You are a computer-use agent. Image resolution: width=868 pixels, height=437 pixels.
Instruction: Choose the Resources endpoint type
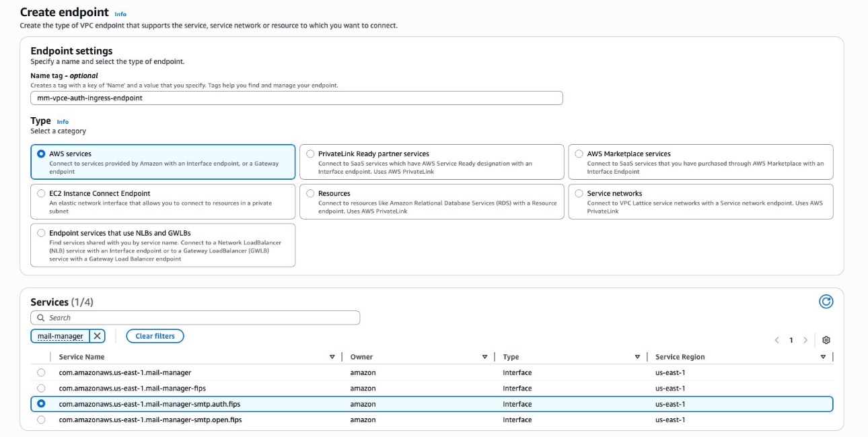[310, 193]
